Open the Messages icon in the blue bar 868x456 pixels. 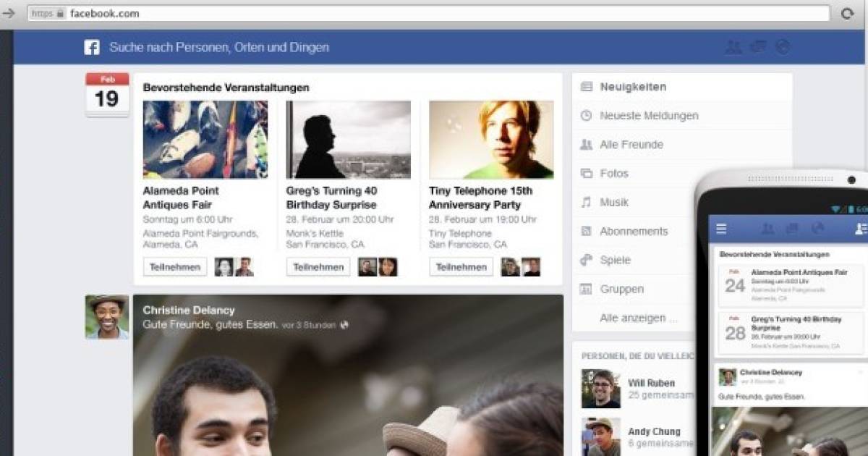pyautogui.click(x=758, y=46)
